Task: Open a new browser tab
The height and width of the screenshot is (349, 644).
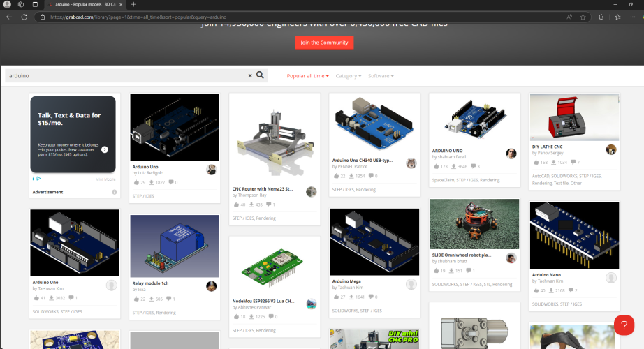Action: (133, 4)
